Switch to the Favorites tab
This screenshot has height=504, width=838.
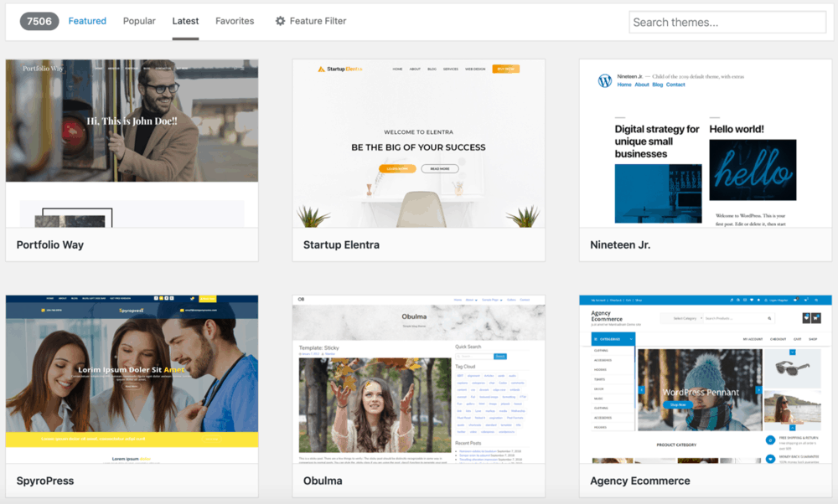(x=235, y=21)
